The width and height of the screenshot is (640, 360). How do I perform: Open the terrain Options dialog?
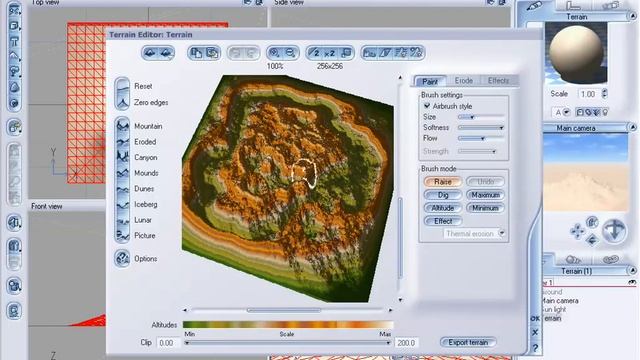(145, 259)
